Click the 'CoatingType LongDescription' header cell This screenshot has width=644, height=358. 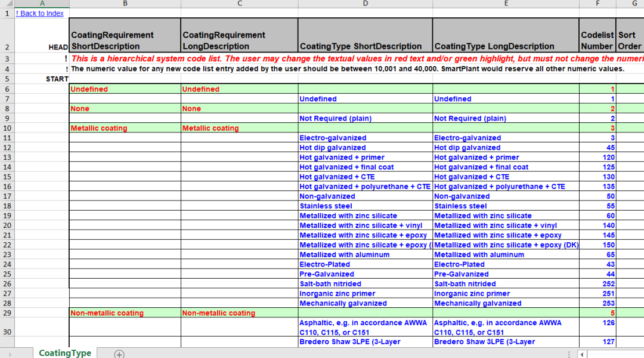[506, 35]
